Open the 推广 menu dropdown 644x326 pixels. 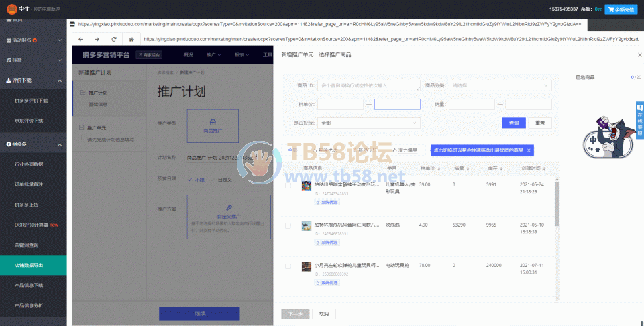(x=213, y=54)
